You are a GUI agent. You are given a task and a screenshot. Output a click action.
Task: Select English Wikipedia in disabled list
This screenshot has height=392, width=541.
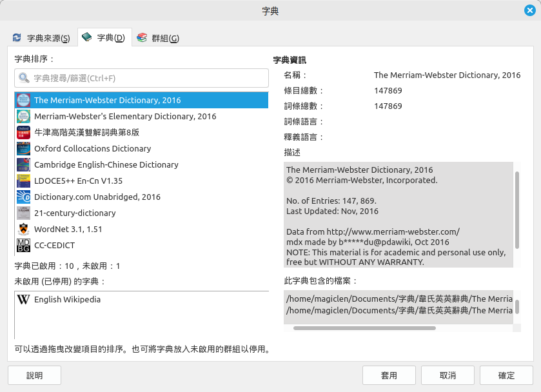coord(141,300)
